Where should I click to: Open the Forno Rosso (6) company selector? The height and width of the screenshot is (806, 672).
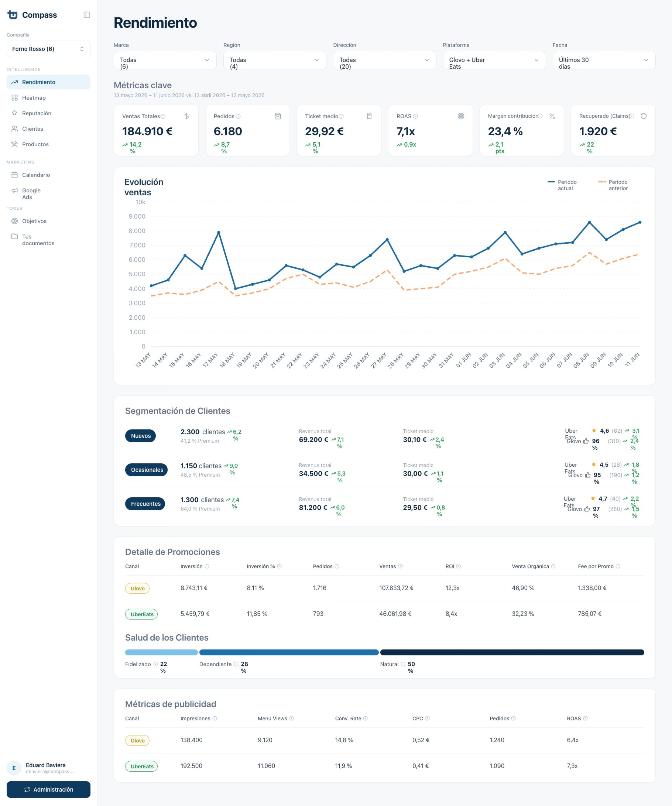[48, 49]
